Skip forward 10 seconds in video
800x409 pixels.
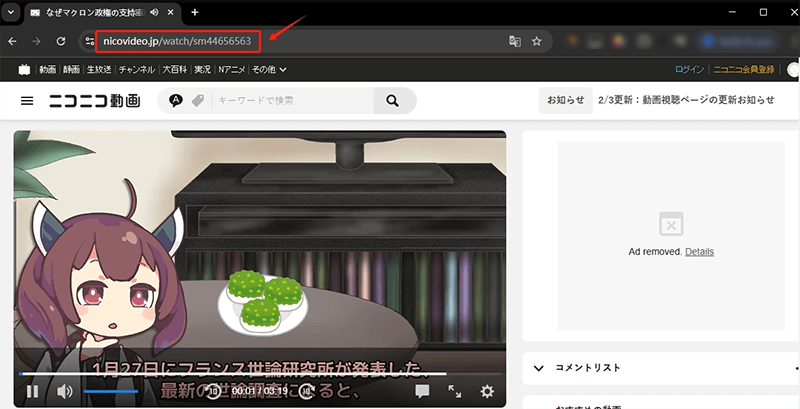pyautogui.click(x=306, y=392)
